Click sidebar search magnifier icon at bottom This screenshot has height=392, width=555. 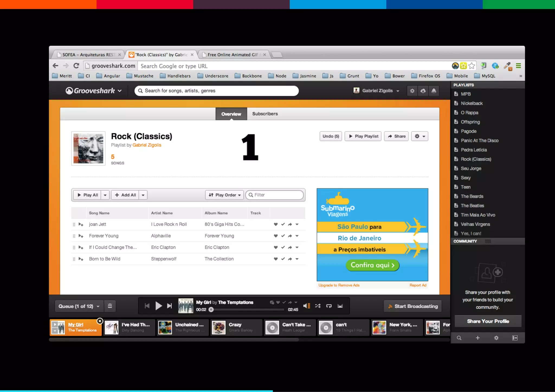click(459, 338)
